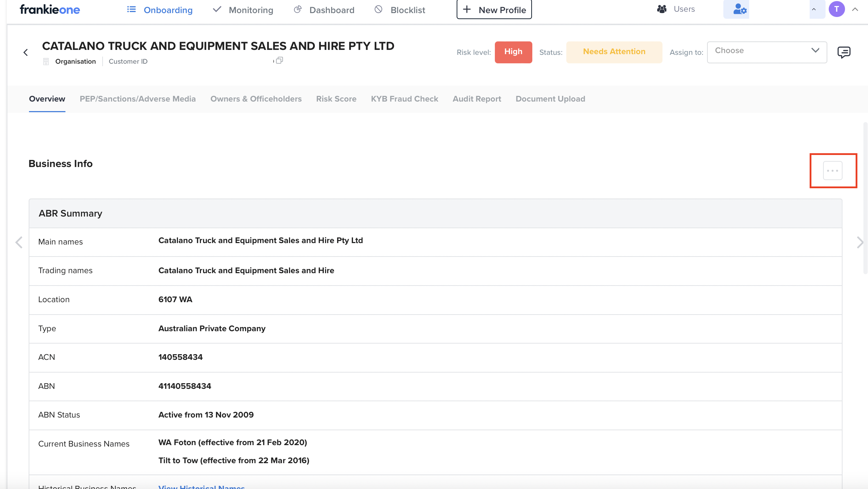
Task: Click Tilt to Tow business name entry
Action: [234, 460]
